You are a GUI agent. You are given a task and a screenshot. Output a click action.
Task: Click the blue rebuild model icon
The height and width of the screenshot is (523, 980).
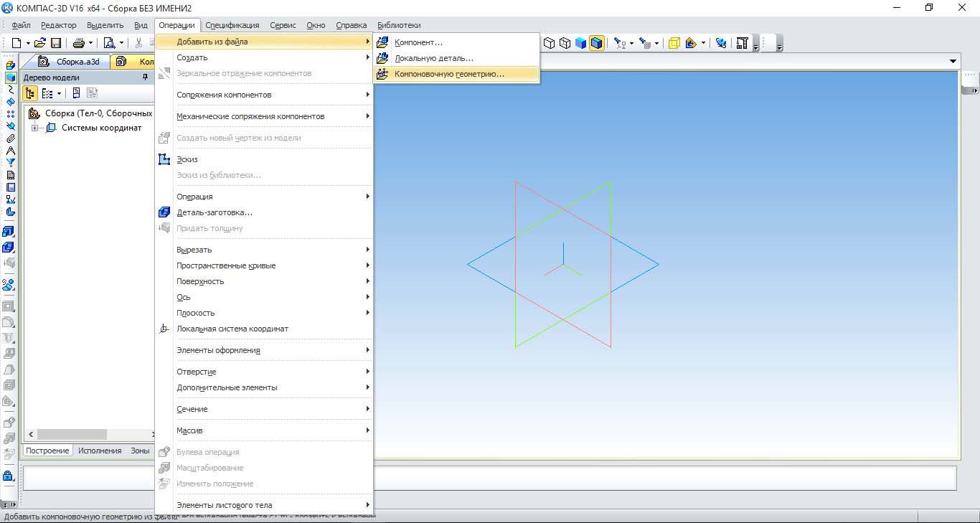(721, 43)
